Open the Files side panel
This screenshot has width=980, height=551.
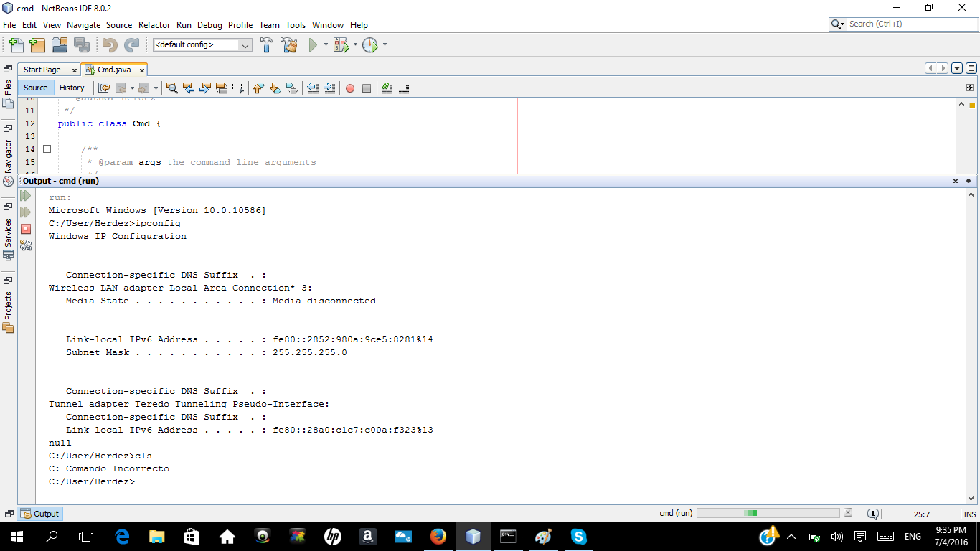point(8,94)
